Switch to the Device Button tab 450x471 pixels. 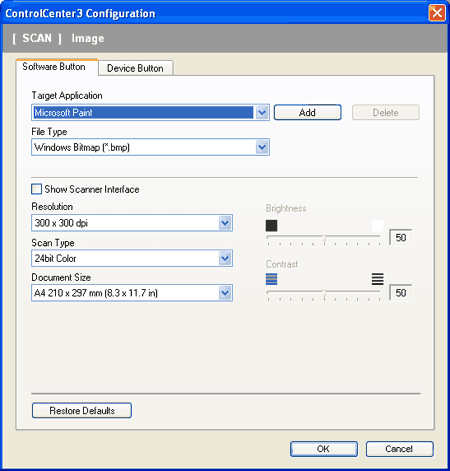click(135, 68)
